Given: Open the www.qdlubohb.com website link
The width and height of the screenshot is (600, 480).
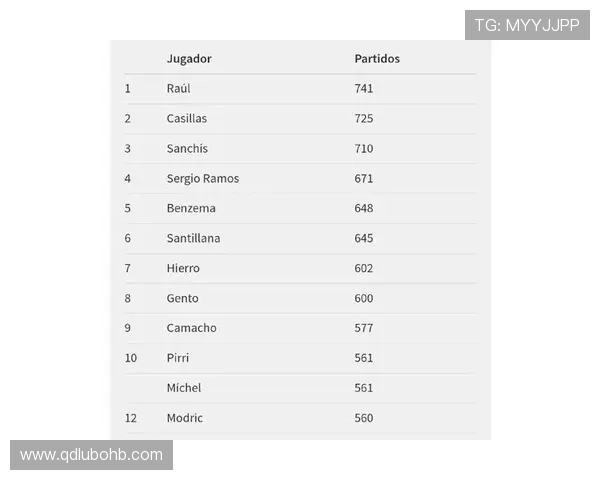Looking at the screenshot, I should click(91, 455).
